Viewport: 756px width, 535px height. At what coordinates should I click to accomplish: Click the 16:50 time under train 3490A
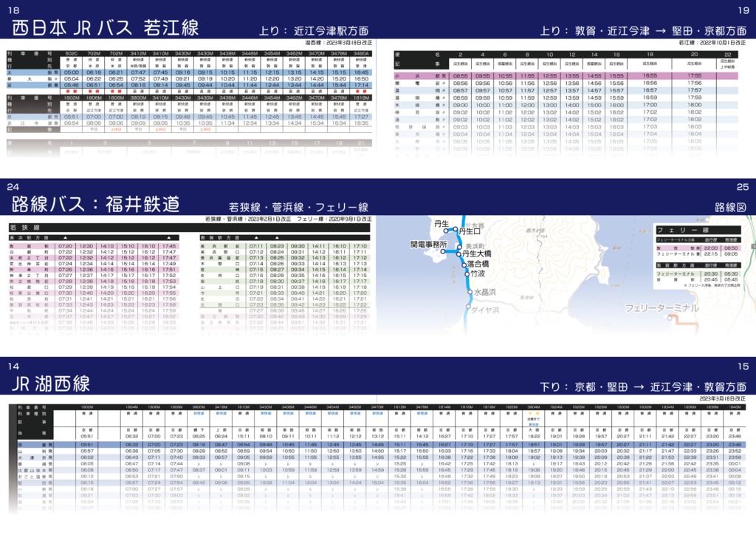click(361, 78)
